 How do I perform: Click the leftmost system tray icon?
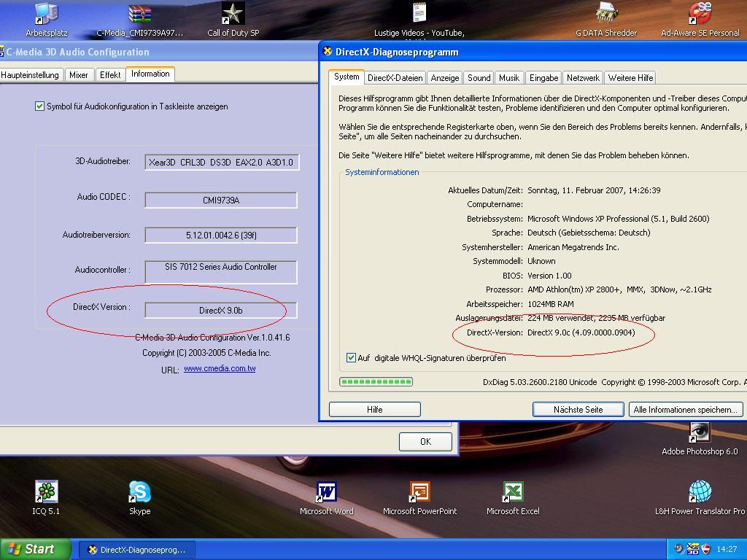pyautogui.click(x=679, y=549)
